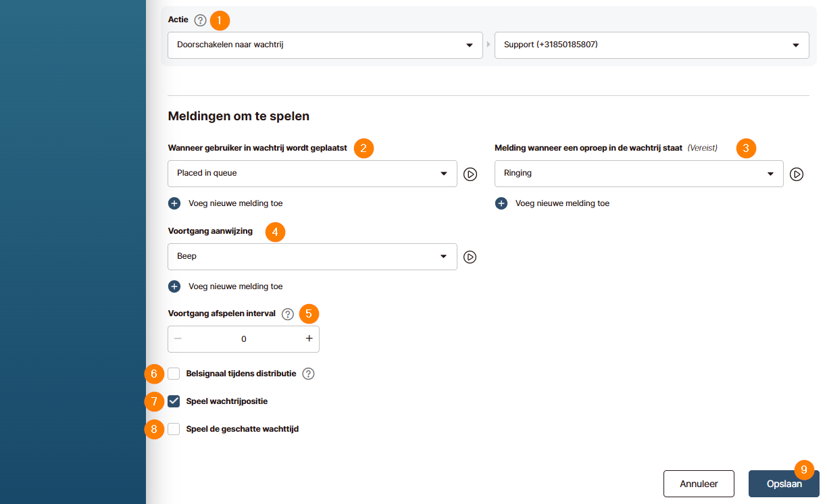The height and width of the screenshot is (504, 827).
Task: Click plus icon under 'Ringing' dropdown
Action: [501, 203]
